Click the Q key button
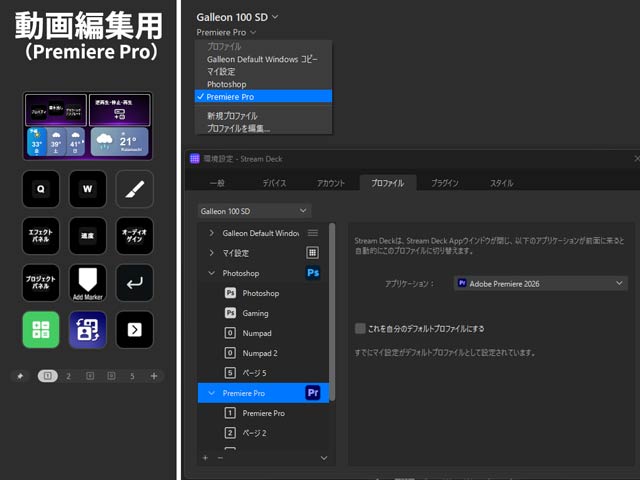 point(41,189)
